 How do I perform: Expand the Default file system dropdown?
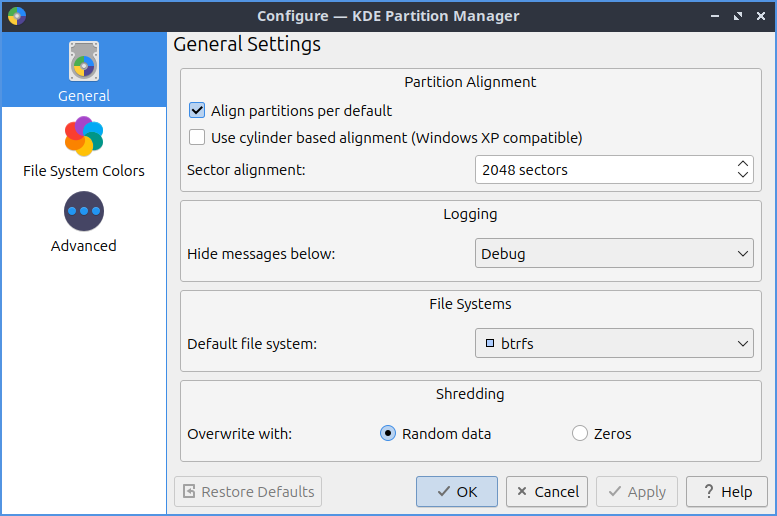point(613,344)
